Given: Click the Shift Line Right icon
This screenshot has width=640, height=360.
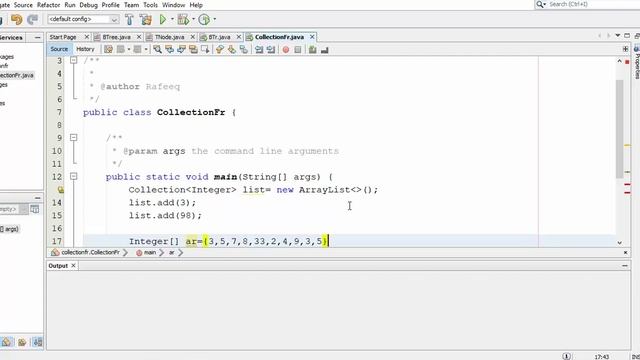Looking at the screenshot, I should (271, 49).
